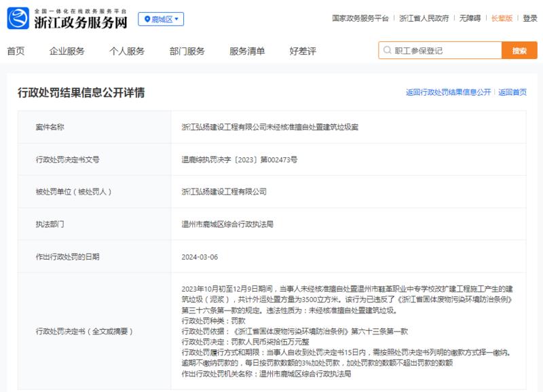543x392 pixels.
Task: Open the 首页 nav tab
Action: point(16,52)
